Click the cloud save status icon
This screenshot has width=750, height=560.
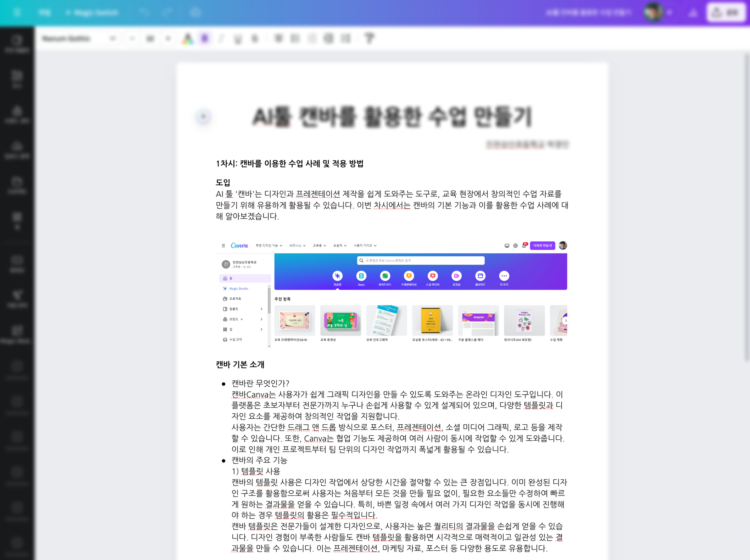tap(195, 12)
